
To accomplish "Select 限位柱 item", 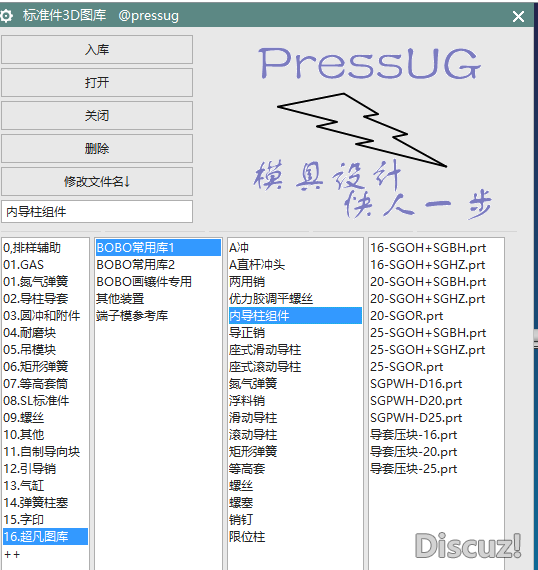I will 295,537.
